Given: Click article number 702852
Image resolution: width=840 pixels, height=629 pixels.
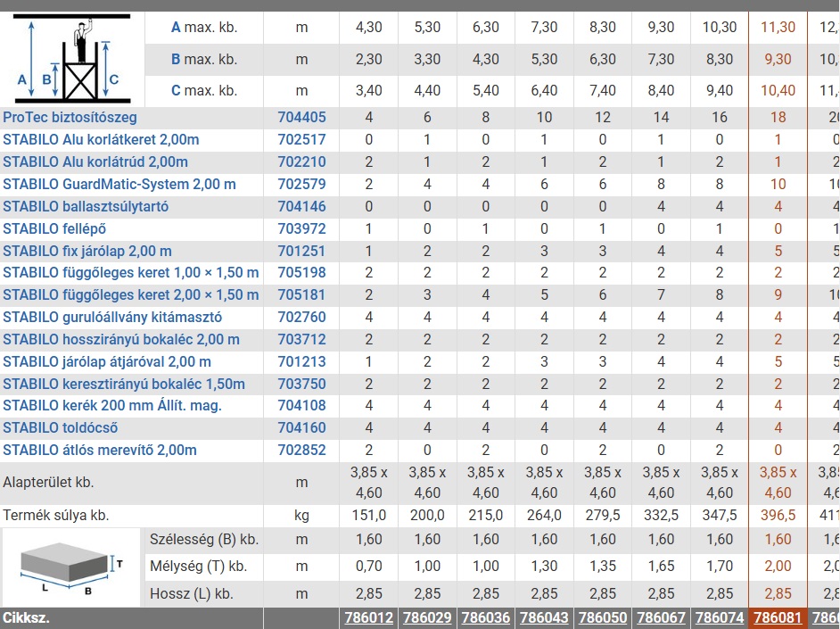Looking at the screenshot, I should click(x=301, y=450).
